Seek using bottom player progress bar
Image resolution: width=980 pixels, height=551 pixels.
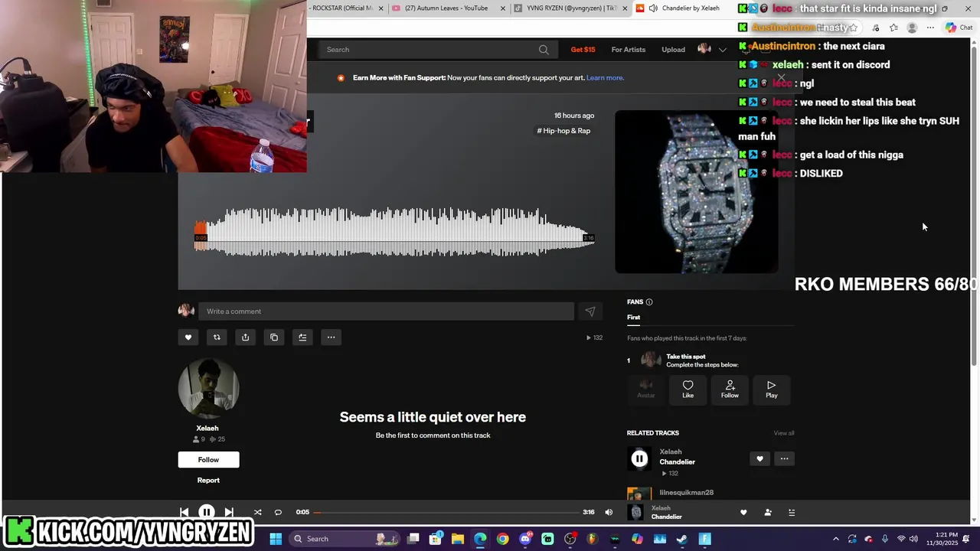(x=446, y=512)
